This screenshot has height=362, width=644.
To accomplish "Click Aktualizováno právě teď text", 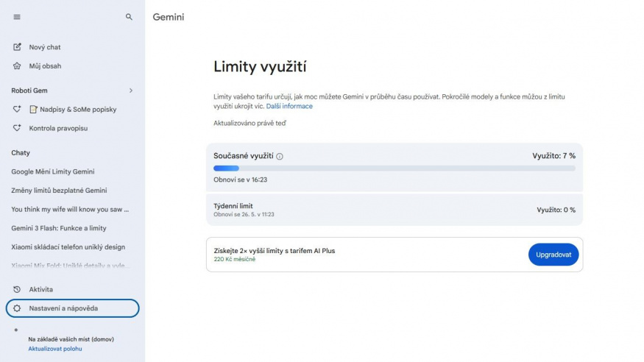I will pyautogui.click(x=250, y=123).
